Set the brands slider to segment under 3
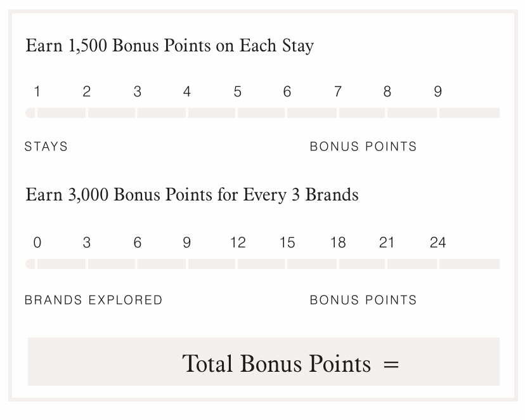The image size is (525, 420). [112, 264]
